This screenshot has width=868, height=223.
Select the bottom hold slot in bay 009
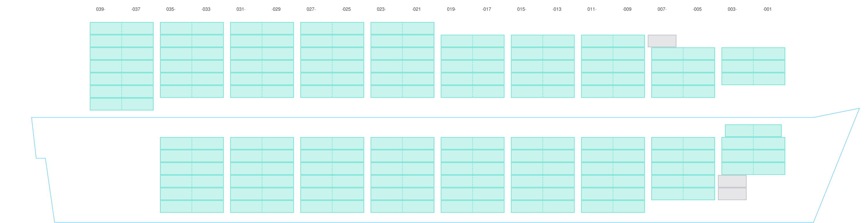point(629,206)
